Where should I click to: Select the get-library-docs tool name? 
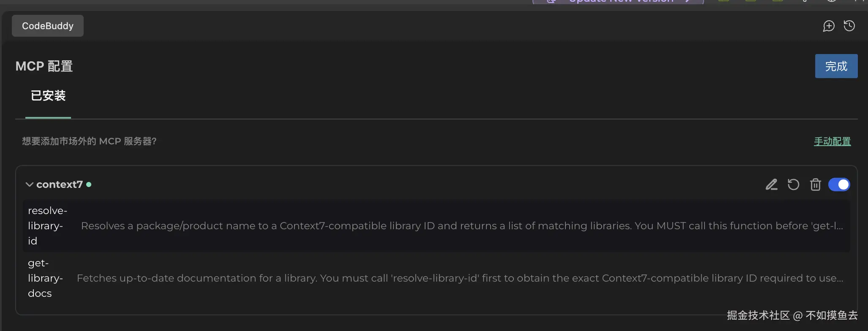45,278
